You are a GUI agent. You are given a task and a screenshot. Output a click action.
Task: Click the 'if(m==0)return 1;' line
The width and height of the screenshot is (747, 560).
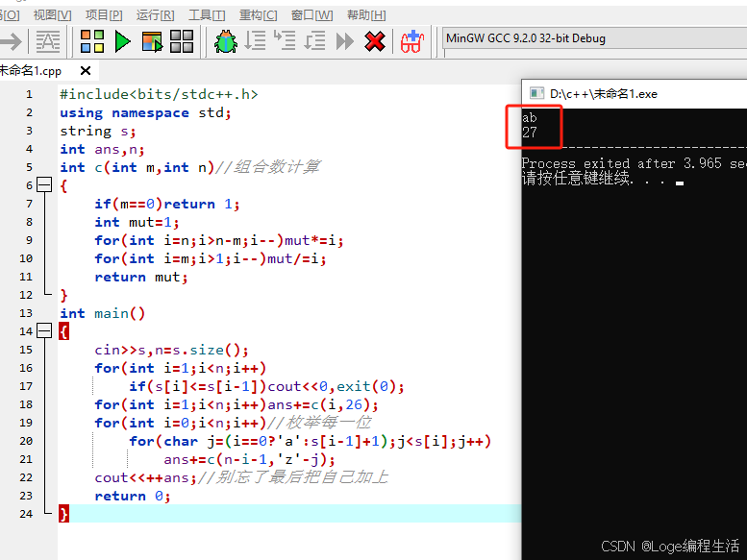(x=166, y=204)
